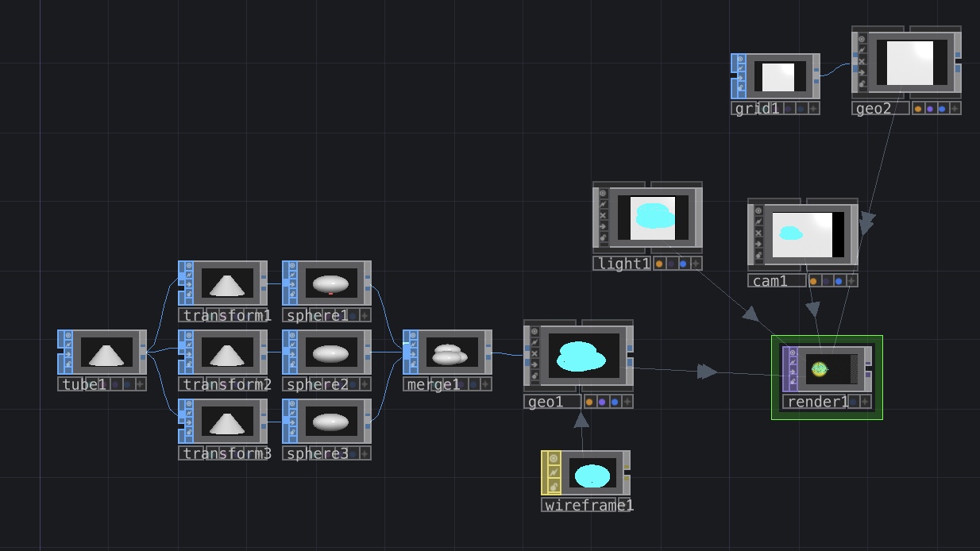Toggle the lock flag on grid1
Viewport: 980px width, 551px height.
pyautogui.click(x=741, y=89)
